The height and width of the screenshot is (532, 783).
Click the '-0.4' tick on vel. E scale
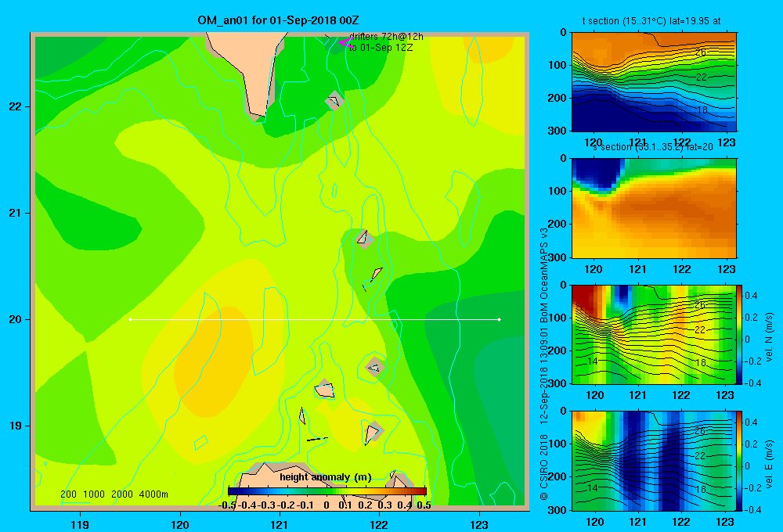(x=752, y=509)
